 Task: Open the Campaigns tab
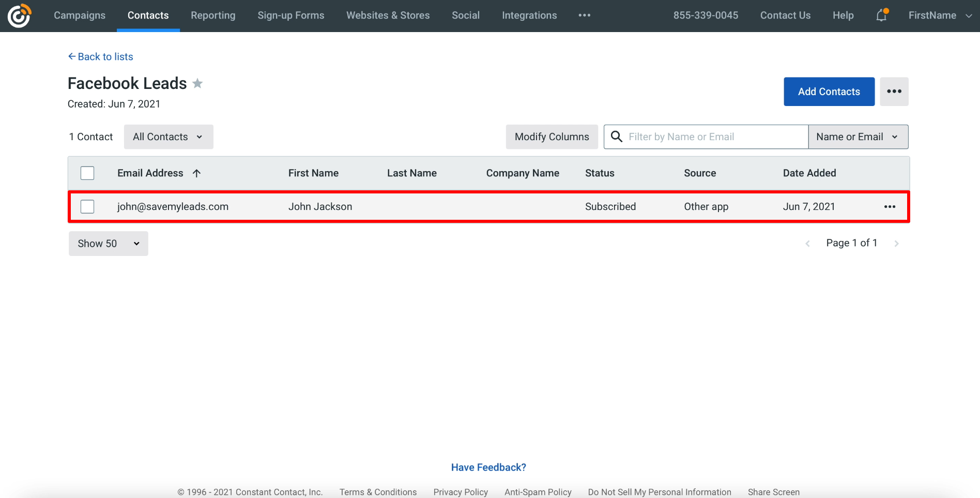point(80,16)
